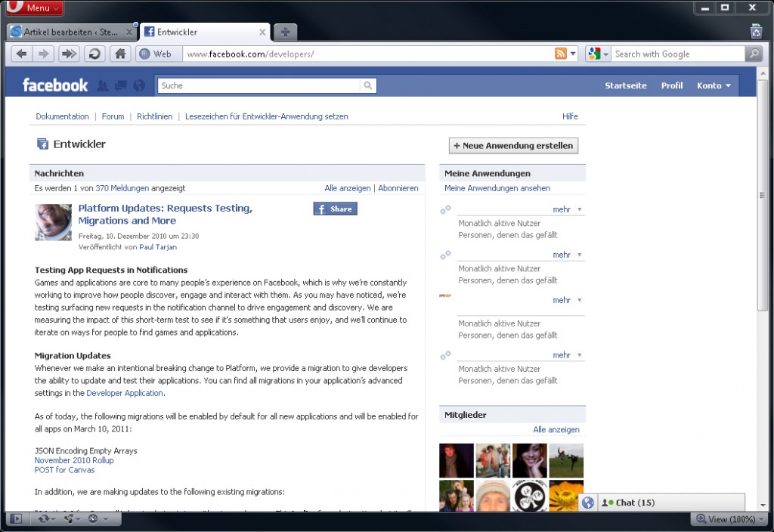Reload the page
This screenshot has width=774, height=532.
(x=94, y=54)
